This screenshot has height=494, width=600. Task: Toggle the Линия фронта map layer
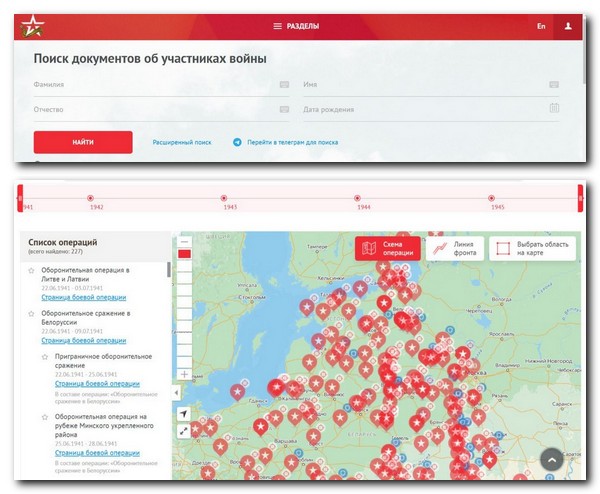click(455, 249)
